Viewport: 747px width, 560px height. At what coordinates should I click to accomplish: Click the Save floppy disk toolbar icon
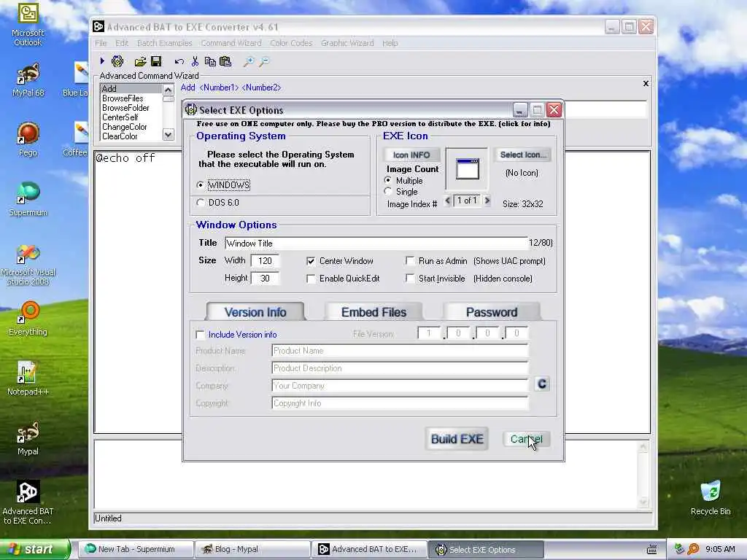pos(156,61)
